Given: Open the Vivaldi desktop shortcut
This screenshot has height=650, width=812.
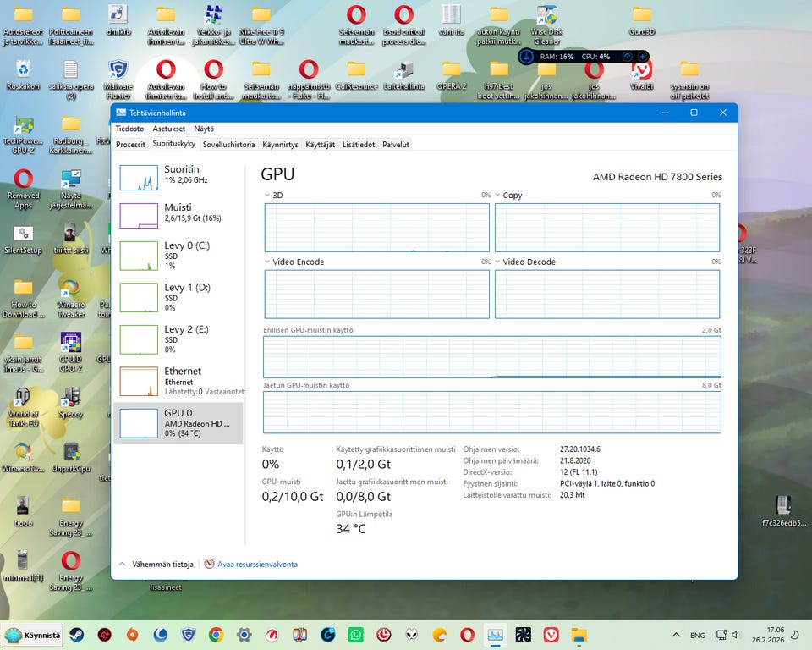Looking at the screenshot, I should click(642, 75).
